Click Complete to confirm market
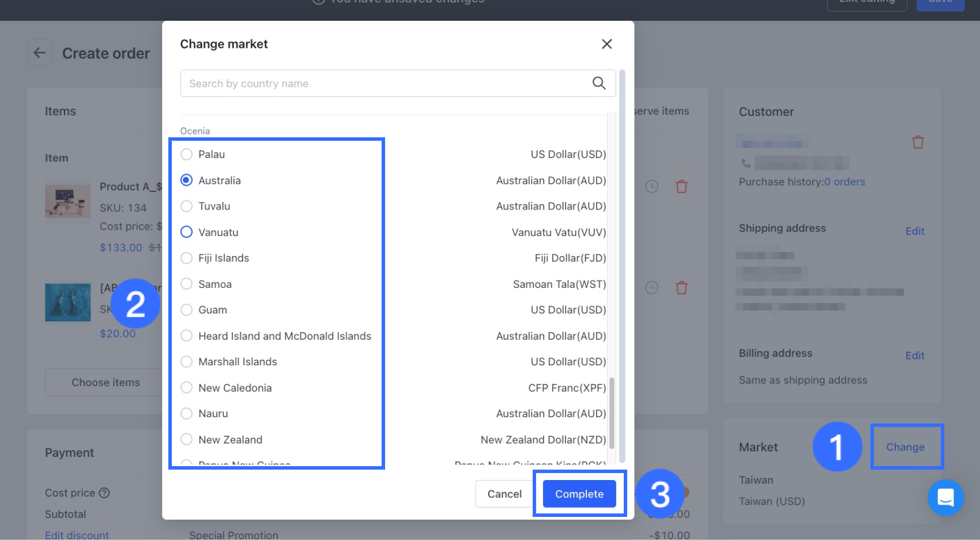Viewport: 980px width, 540px height. 579,494
